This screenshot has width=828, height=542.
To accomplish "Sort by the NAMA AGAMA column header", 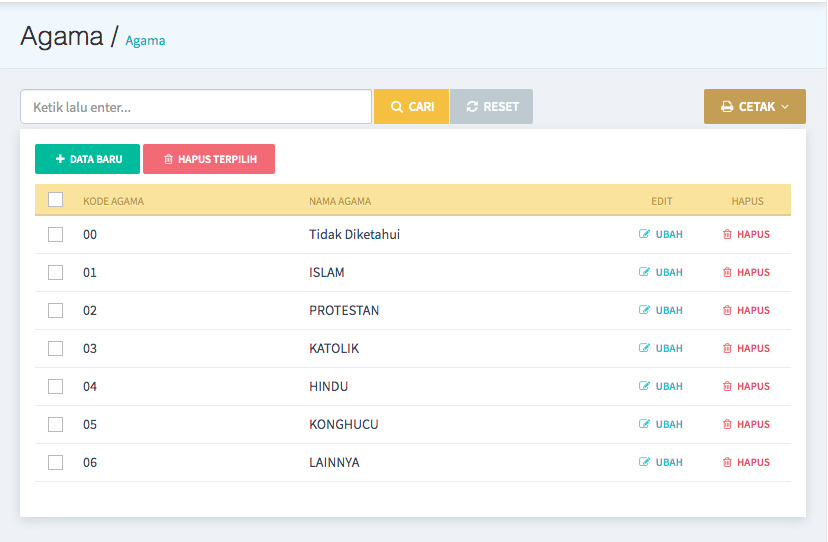I will [340, 201].
